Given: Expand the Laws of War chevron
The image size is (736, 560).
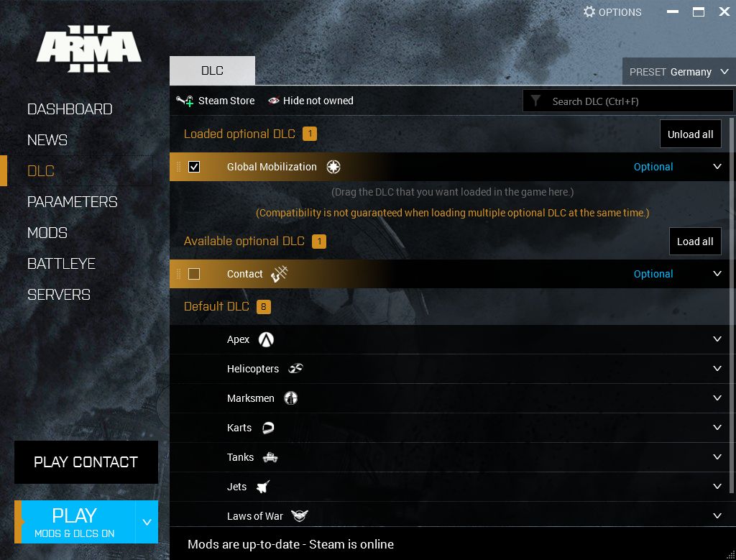Looking at the screenshot, I should click(717, 516).
